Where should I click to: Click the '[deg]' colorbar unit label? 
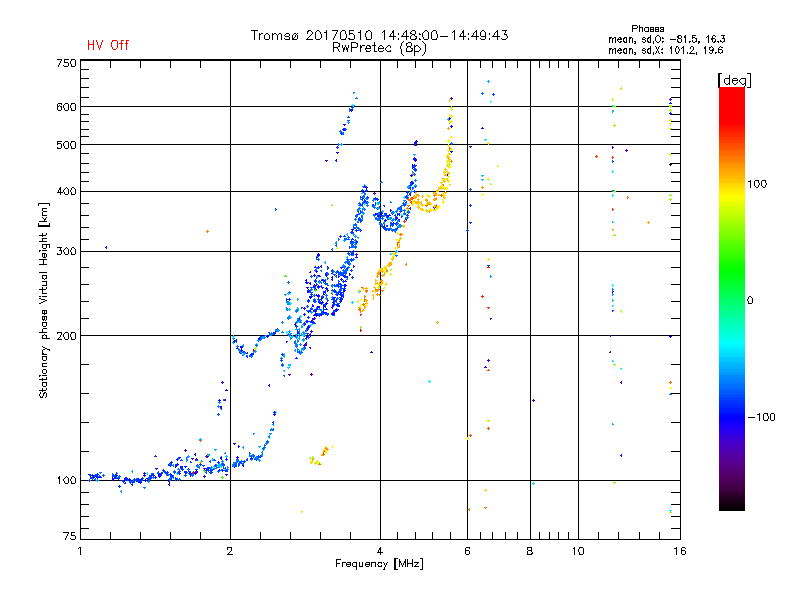click(734, 80)
